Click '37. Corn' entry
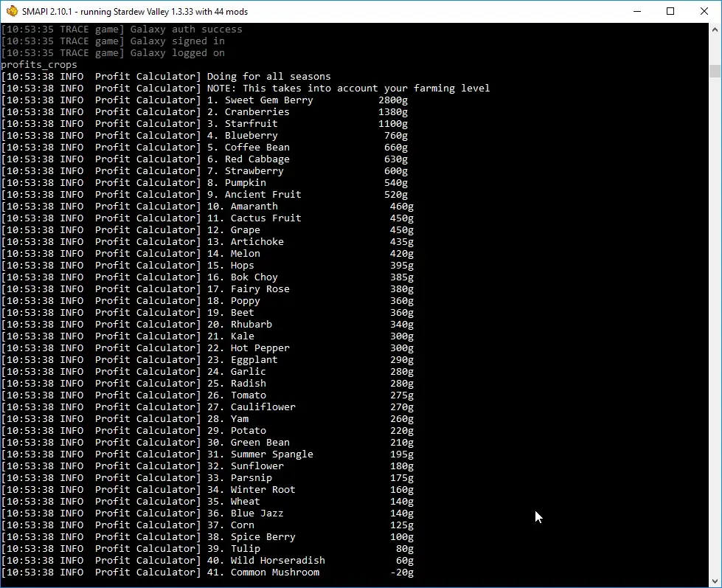Viewport: 722px width, 588px height. (231, 525)
